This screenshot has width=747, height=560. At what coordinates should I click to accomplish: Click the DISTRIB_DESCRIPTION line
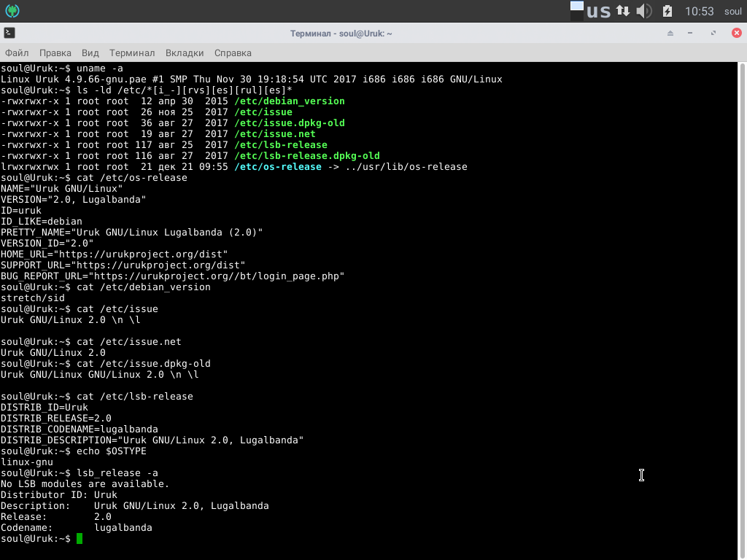pos(152,440)
